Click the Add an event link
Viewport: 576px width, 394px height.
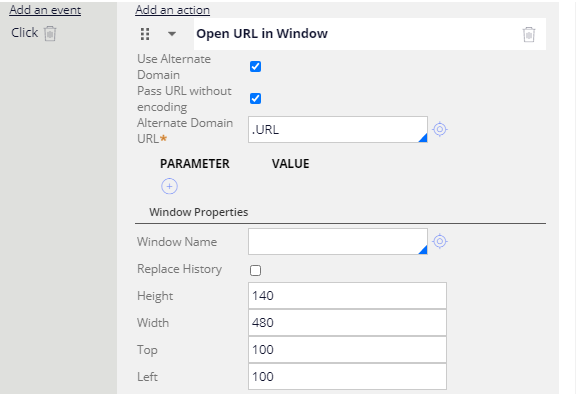point(45,10)
